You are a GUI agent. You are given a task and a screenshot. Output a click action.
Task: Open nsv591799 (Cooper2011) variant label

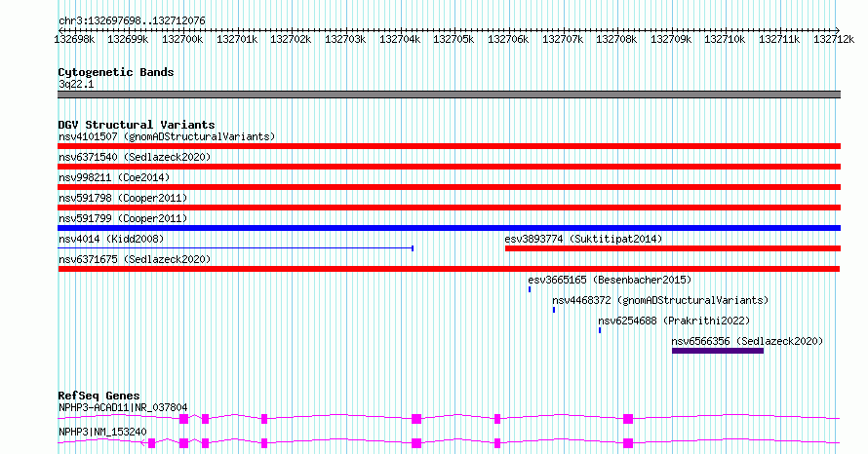123,218
